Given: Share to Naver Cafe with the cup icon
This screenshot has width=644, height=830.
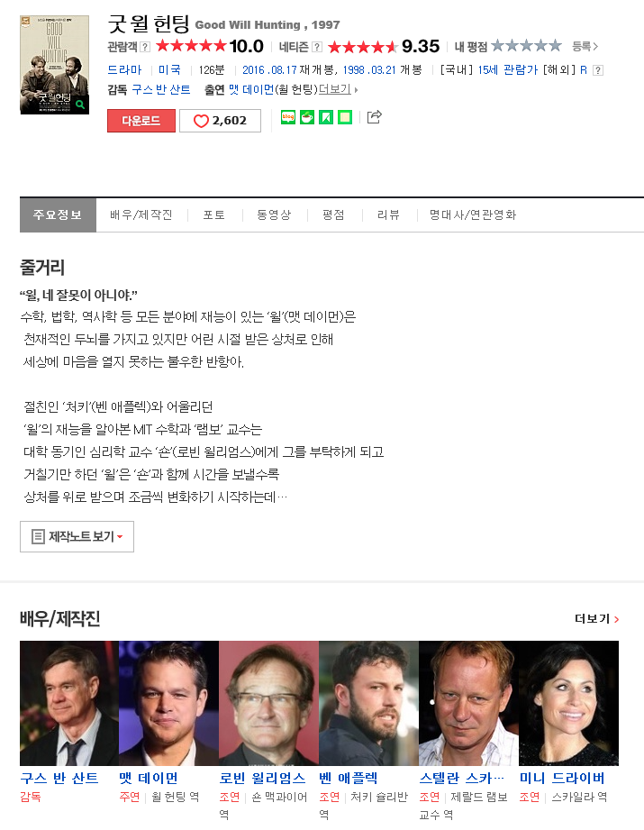Looking at the screenshot, I should [x=307, y=117].
